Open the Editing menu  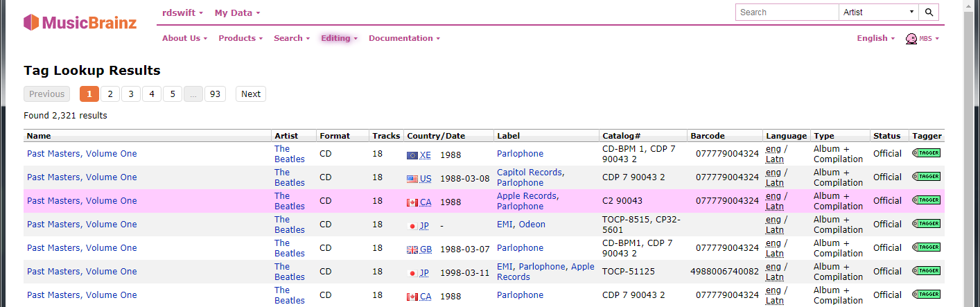pos(339,38)
